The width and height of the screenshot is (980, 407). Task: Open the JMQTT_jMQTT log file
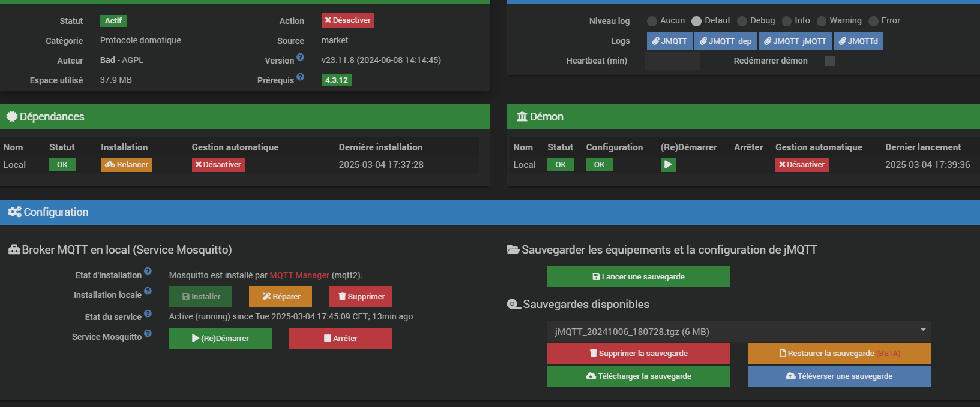pyautogui.click(x=795, y=41)
